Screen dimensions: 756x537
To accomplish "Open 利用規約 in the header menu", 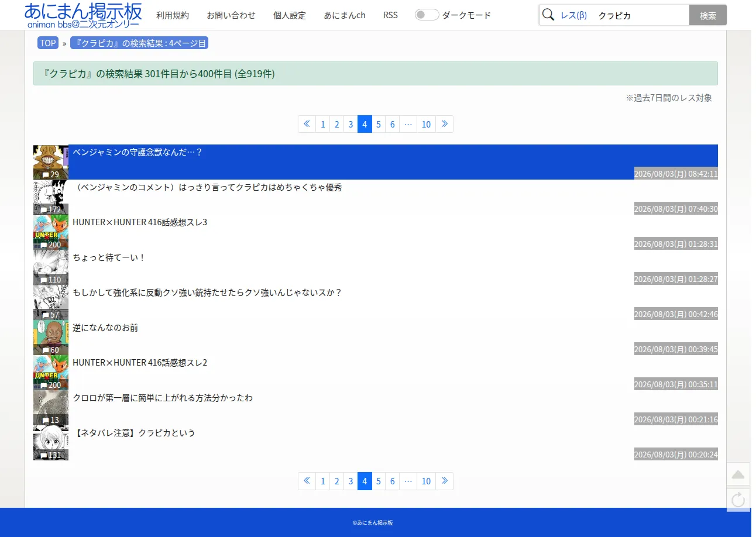I will [x=173, y=15].
